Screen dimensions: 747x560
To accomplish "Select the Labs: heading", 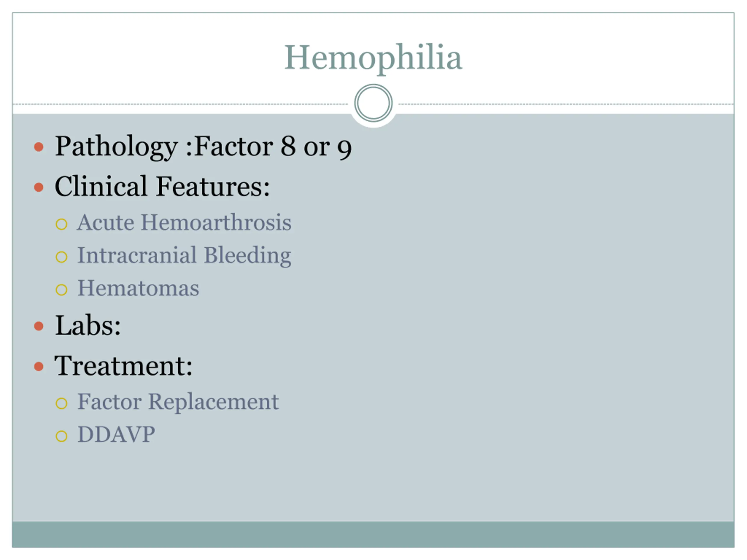I will pyautogui.click(x=88, y=325).
